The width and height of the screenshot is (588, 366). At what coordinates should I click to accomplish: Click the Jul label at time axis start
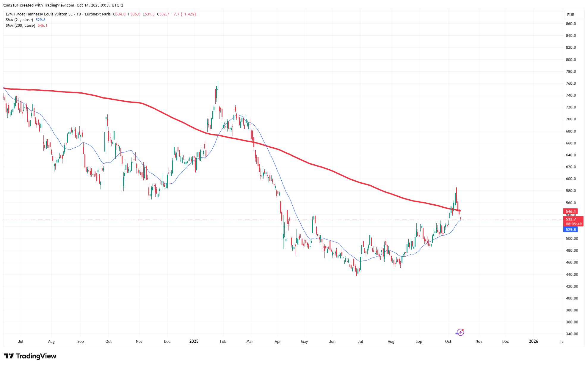coord(21,341)
